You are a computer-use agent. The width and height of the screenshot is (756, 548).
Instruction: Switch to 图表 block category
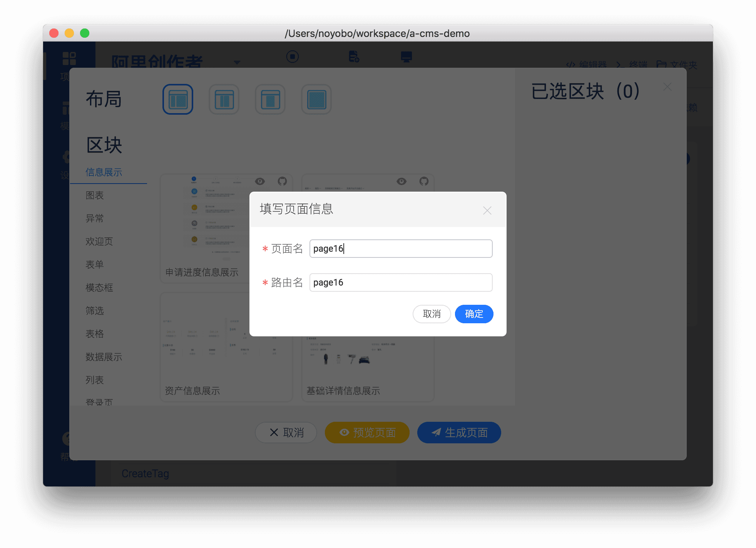95,195
